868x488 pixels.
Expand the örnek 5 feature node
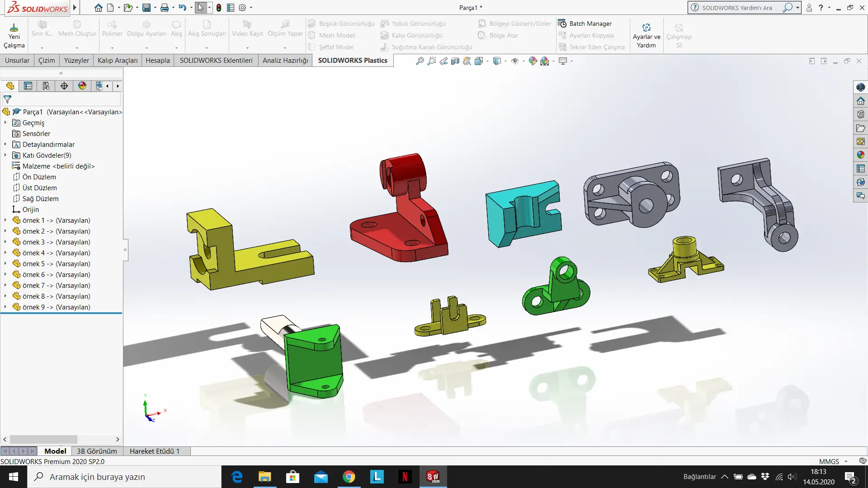[5, 264]
